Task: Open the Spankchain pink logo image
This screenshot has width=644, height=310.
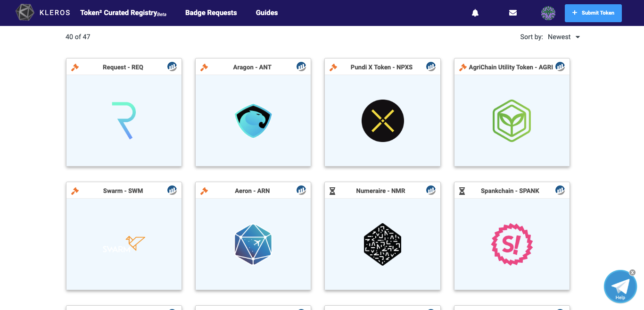Action: [512, 244]
